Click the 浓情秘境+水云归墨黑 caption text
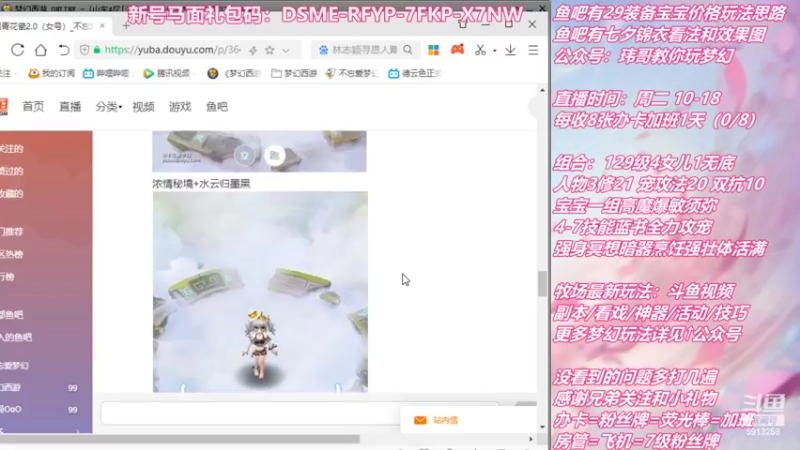The image size is (800, 450). pyautogui.click(x=201, y=184)
